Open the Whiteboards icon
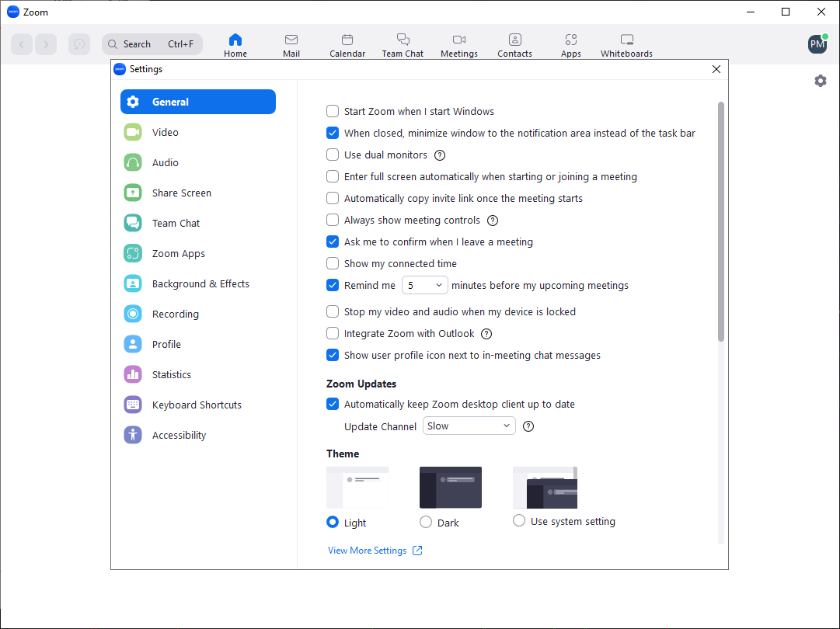 pyautogui.click(x=627, y=40)
